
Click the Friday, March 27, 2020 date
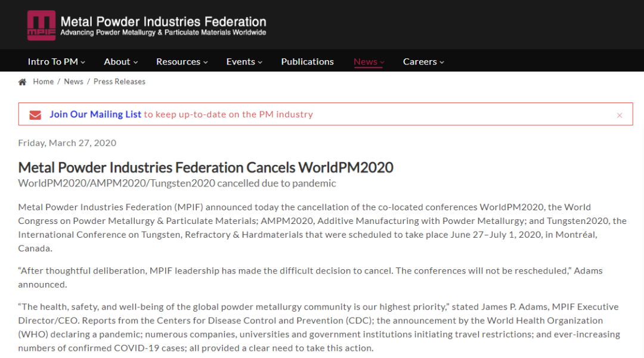tap(67, 143)
